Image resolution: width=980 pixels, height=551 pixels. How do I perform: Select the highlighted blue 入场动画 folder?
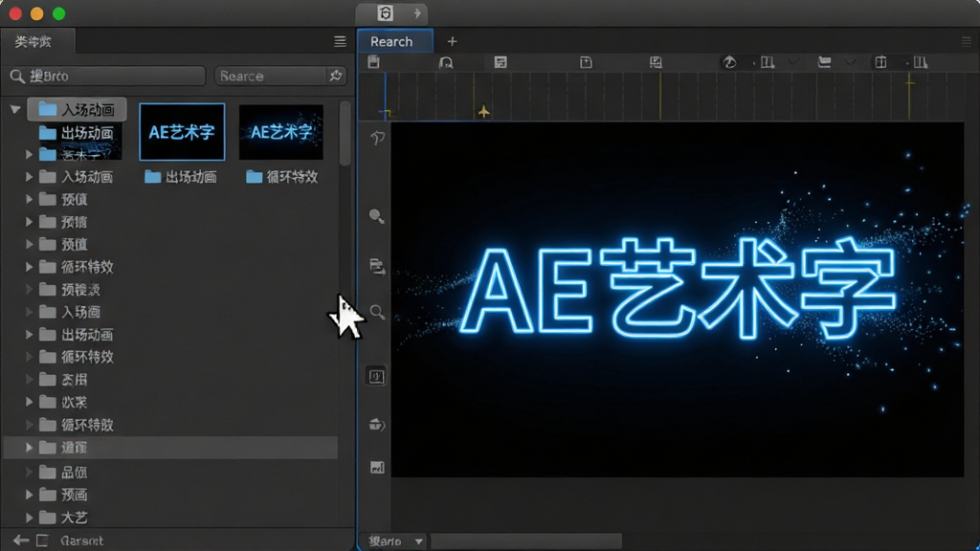[77, 109]
